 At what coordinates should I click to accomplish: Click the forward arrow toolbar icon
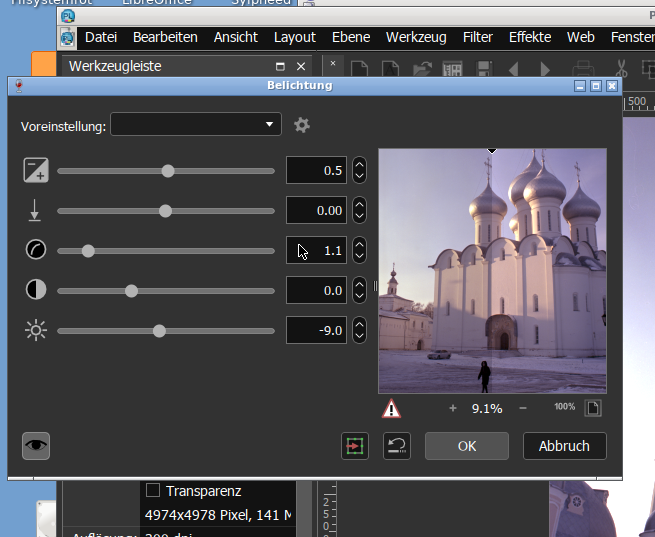tap(545, 68)
